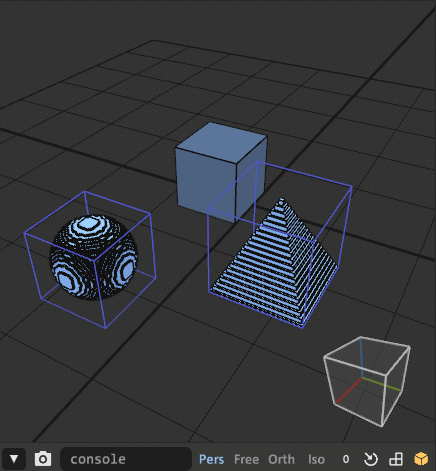Toggle the stacked-boxes grid icon
This screenshot has width=436, height=471.
pos(396,459)
